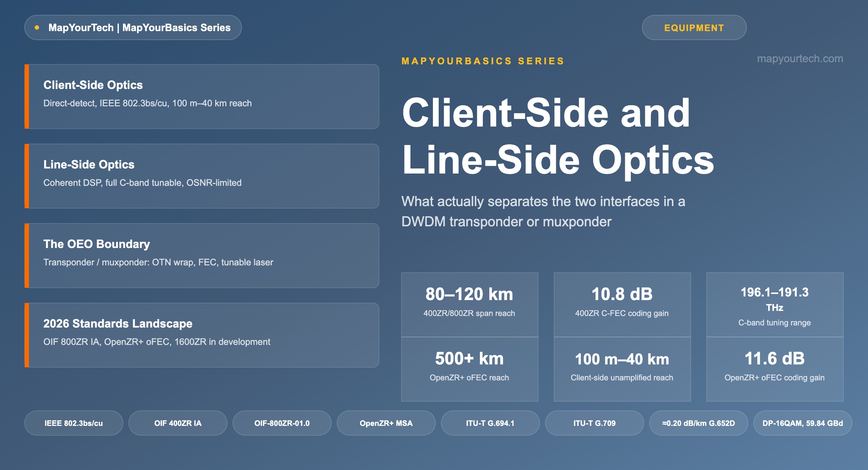Click the DP-16QAM, 59.84 GBd tag

tap(803, 423)
